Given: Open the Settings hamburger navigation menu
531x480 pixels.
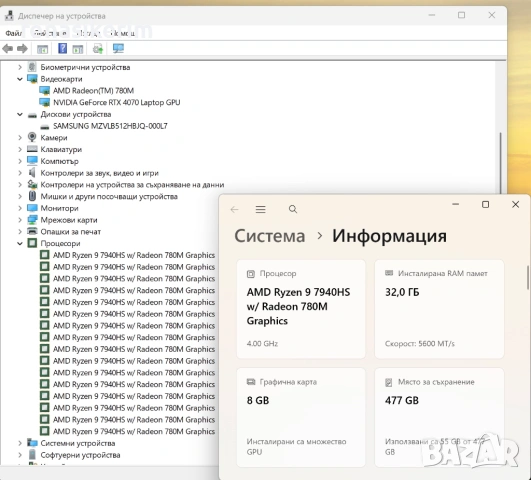Looking at the screenshot, I should point(260,209).
